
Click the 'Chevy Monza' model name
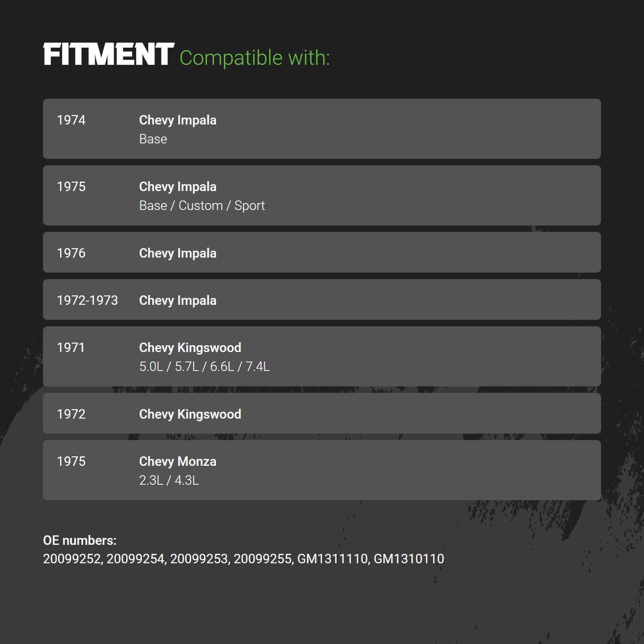(x=178, y=462)
